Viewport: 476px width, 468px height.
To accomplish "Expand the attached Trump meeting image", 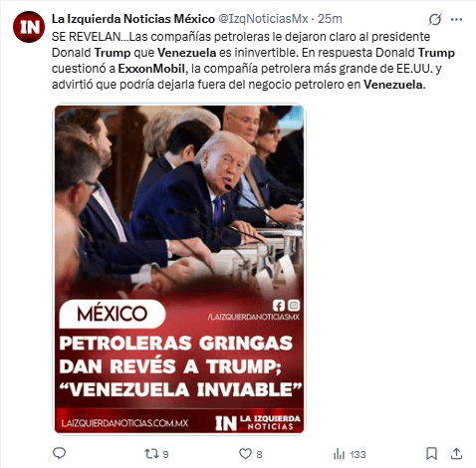I will pyautogui.click(x=179, y=269).
